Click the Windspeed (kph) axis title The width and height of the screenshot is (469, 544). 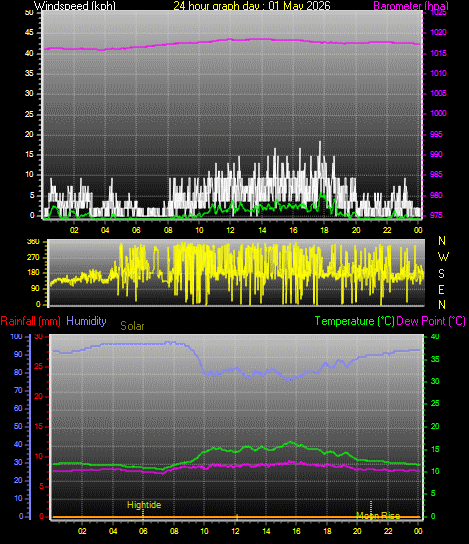pos(75,6)
